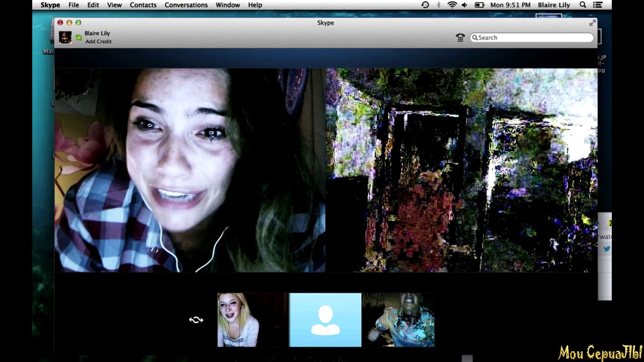The image size is (644, 362).
Task: Open the Contacts menu
Action: (x=143, y=5)
